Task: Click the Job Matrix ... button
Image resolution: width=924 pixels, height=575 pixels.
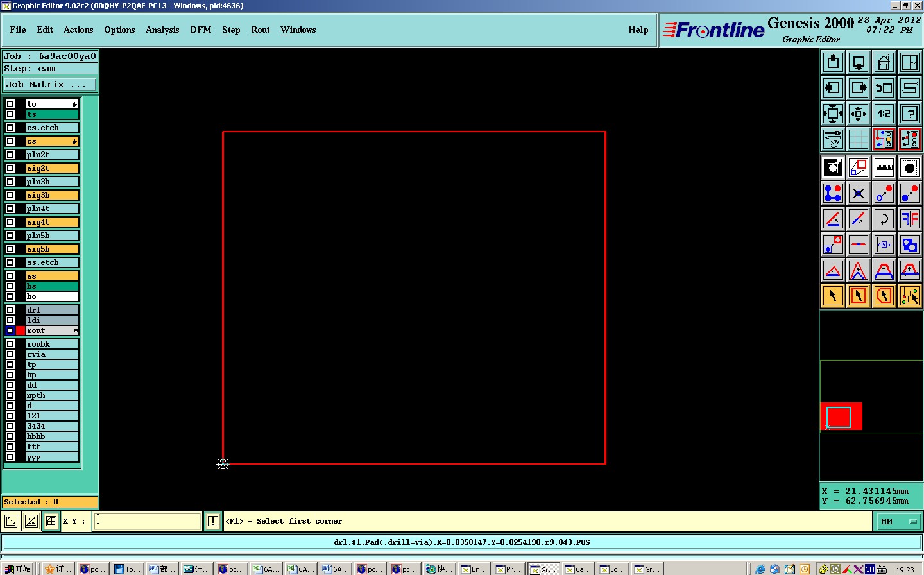Action: tap(50, 85)
